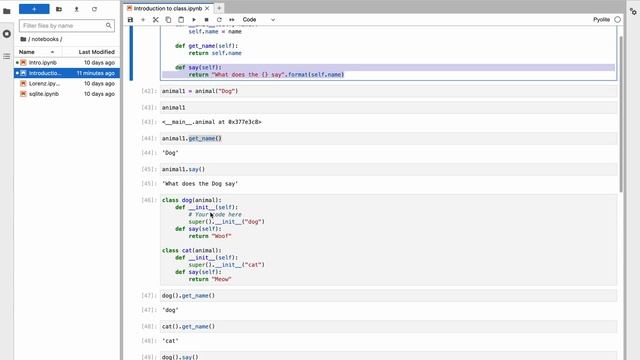Open the running kernels sidebar panel
The width and height of the screenshot is (640, 360).
(x=7, y=34)
